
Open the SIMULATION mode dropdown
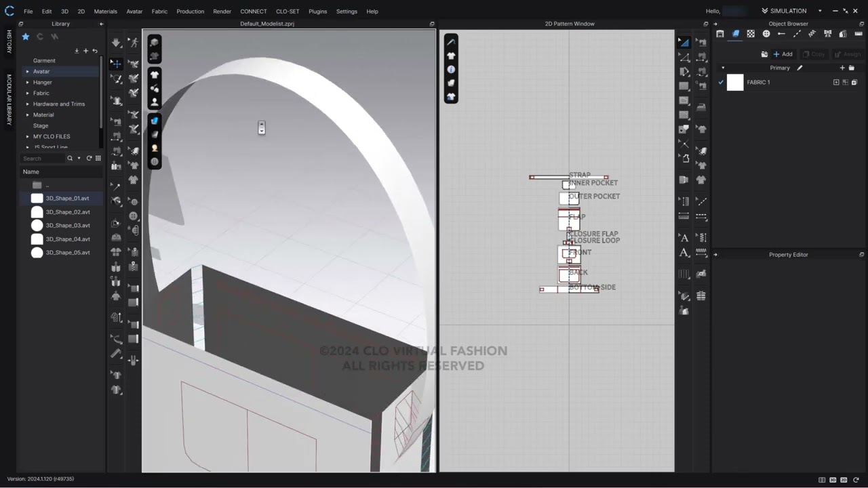819,11
